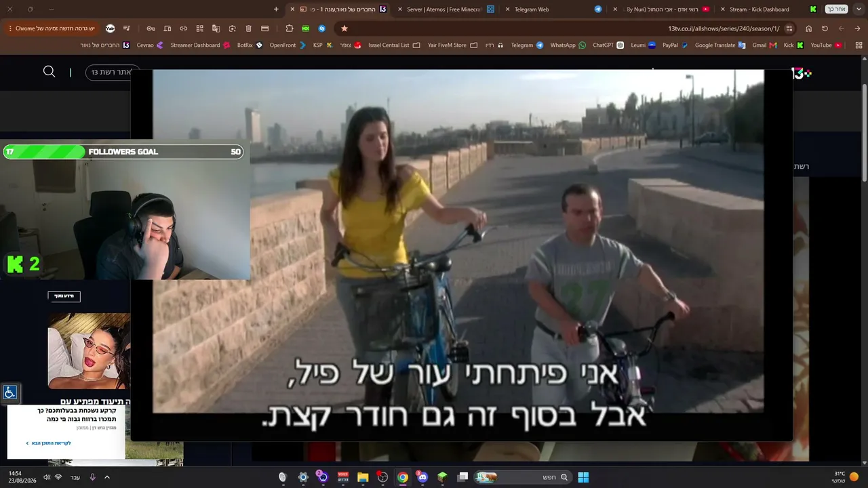Open the site search magnifier icon
868x488 pixels.
click(49, 72)
